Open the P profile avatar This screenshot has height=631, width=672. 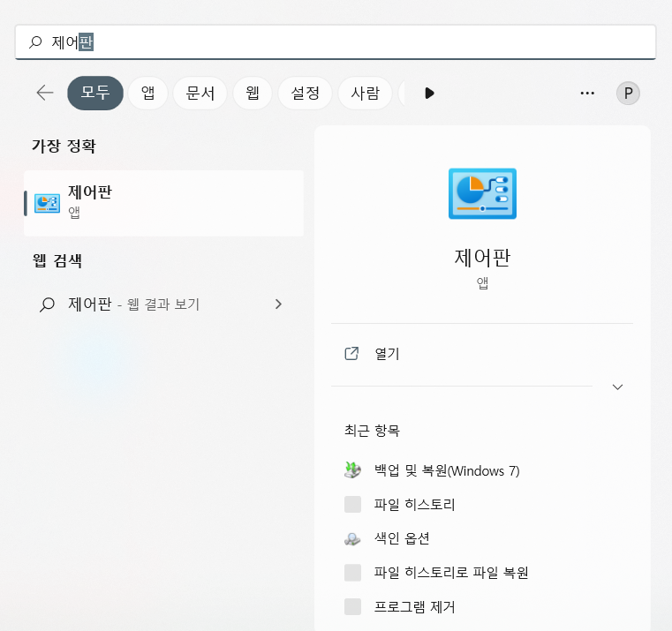point(628,93)
